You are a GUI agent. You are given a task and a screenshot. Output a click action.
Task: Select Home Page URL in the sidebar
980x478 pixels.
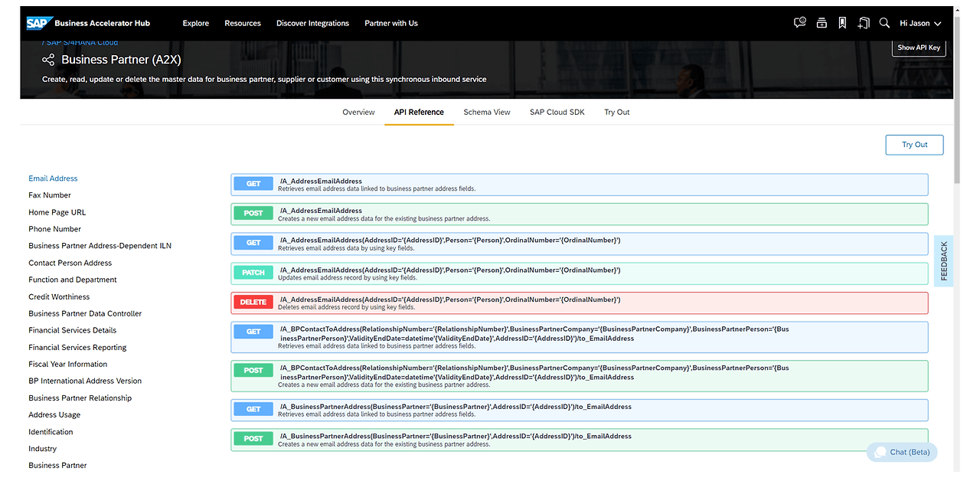click(57, 212)
